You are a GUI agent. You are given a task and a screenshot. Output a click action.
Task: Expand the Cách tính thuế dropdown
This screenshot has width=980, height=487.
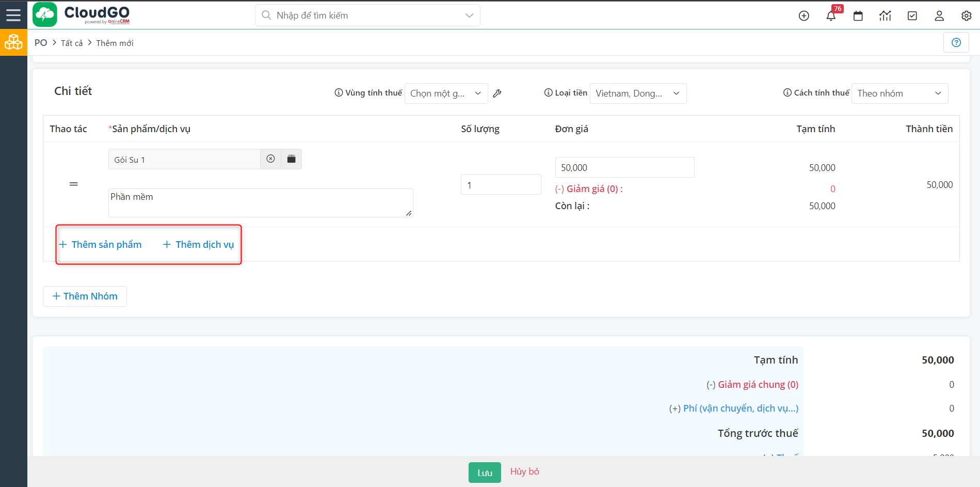tap(899, 93)
